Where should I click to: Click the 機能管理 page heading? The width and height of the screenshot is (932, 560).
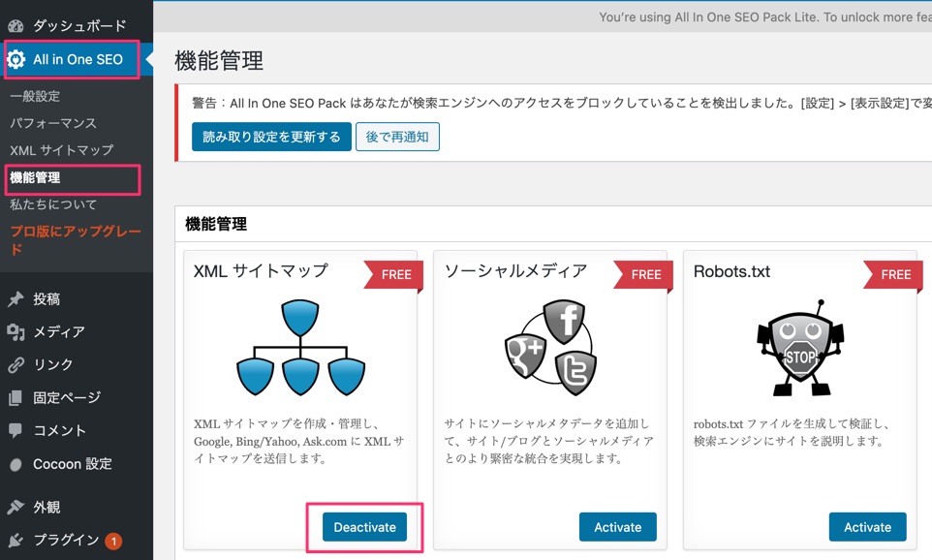click(x=219, y=61)
